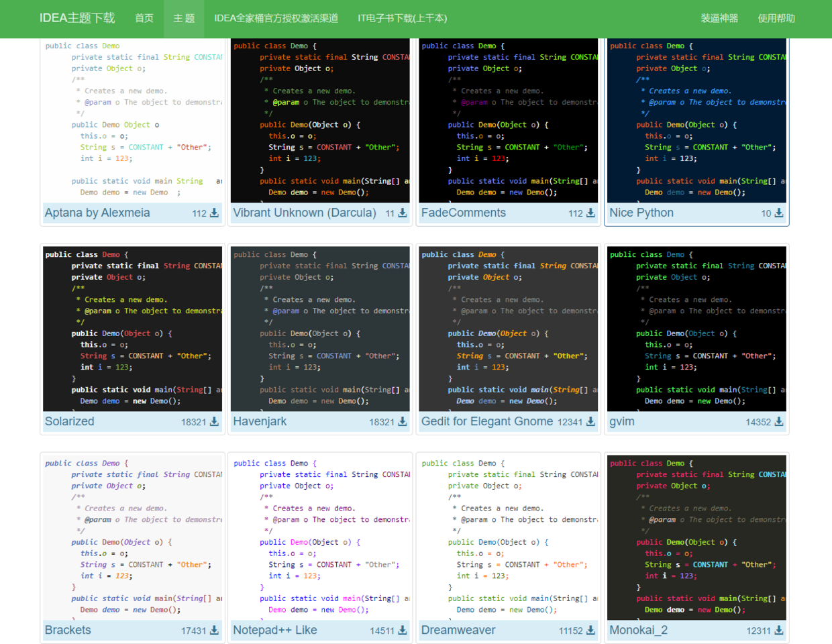This screenshot has width=832, height=644.
Task: Download the Havenjark theme via icon
Action: [403, 422]
